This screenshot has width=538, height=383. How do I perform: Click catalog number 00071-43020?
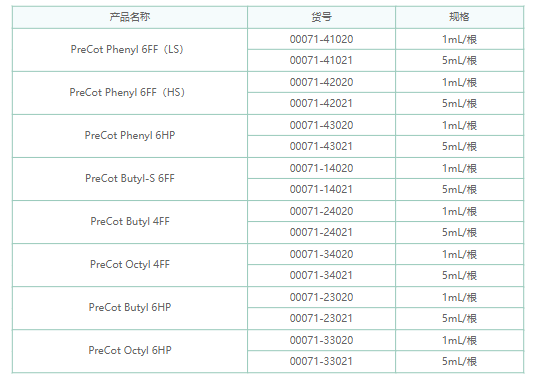click(321, 125)
